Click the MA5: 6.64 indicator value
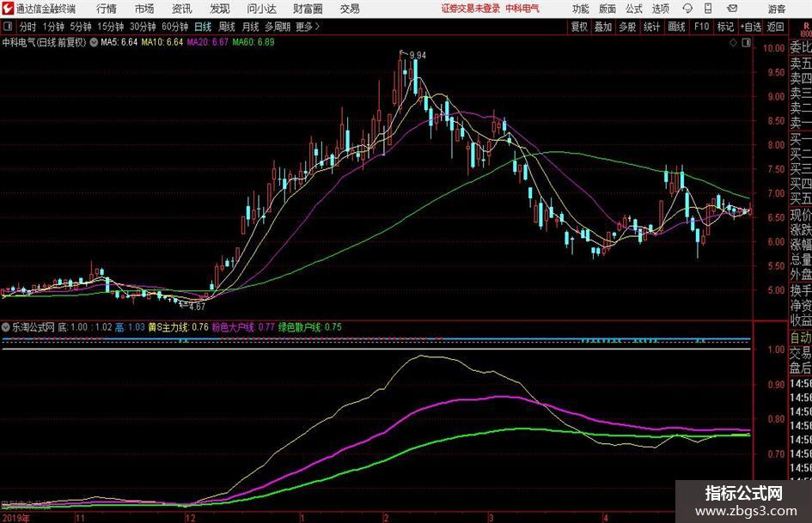The height and width of the screenshot is (523, 812). click(119, 42)
